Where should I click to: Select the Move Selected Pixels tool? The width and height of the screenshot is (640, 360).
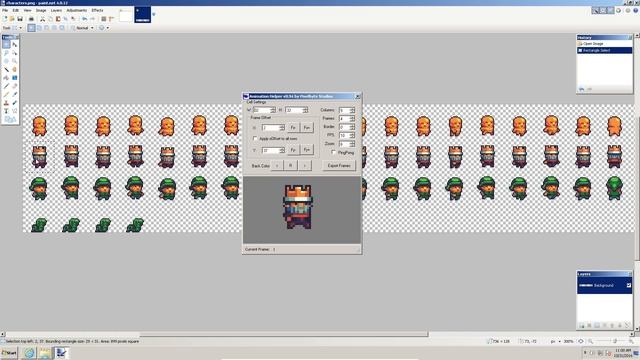tap(14, 44)
